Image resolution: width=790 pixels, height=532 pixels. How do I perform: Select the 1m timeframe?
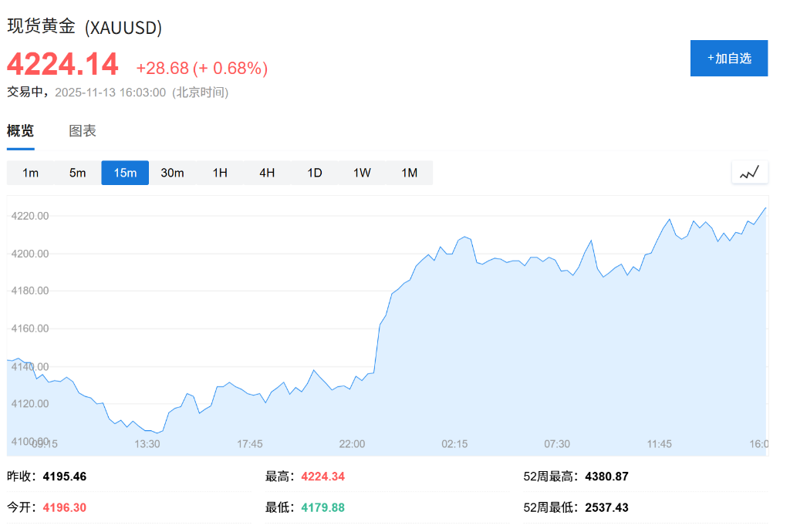(30, 173)
